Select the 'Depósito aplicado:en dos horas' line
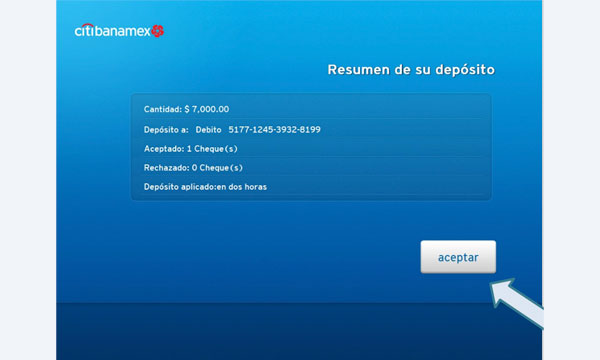The image size is (600, 360). tap(205, 187)
